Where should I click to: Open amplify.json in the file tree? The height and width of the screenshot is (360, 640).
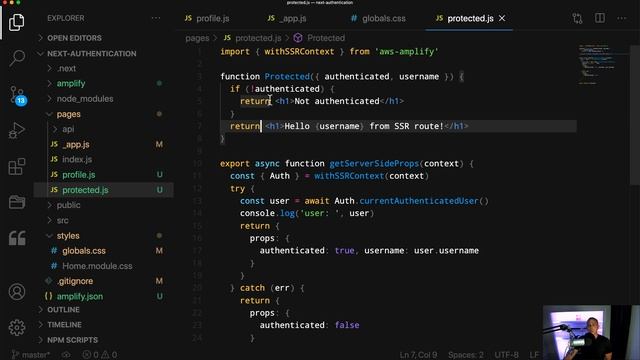pyautogui.click(x=80, y=296)
